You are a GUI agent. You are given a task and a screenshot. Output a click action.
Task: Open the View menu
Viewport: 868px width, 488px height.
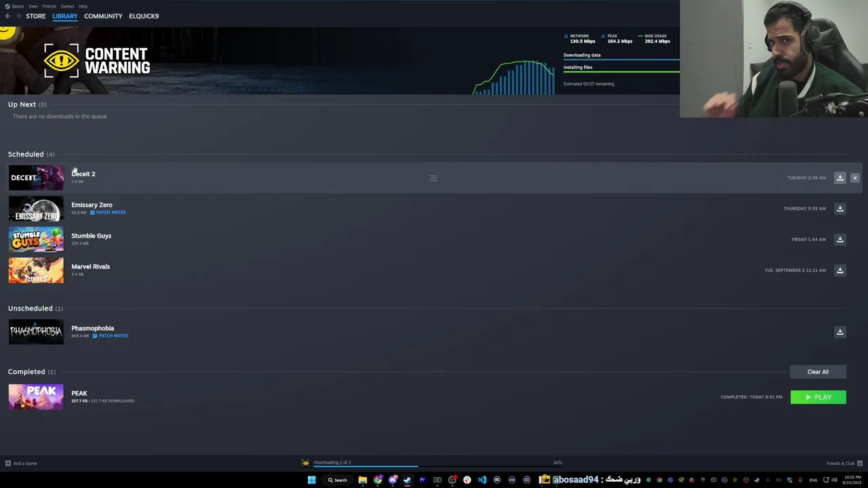click(x=33, y=6)
